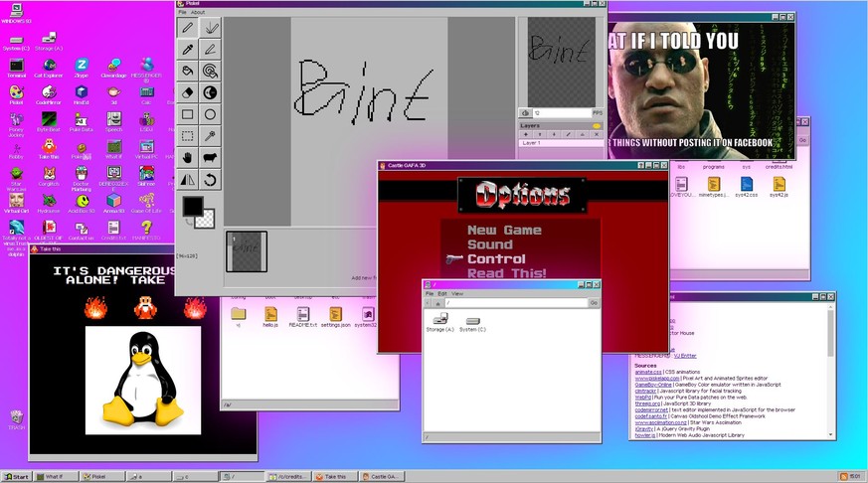Pick the Move hand tool
The width and height of the screenshot is (868, 483).
[188, 158]
